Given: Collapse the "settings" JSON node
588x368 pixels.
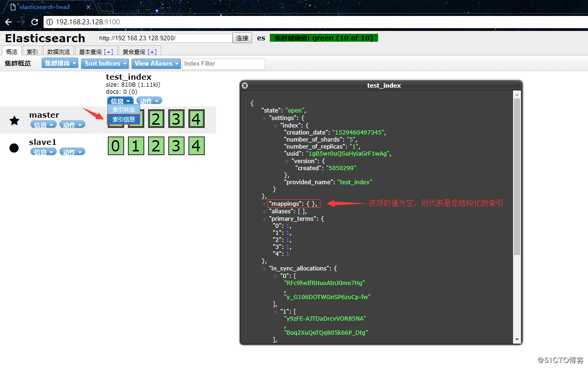Looking at the screenshot, I should pyautogui.click(x=265, y=118).
